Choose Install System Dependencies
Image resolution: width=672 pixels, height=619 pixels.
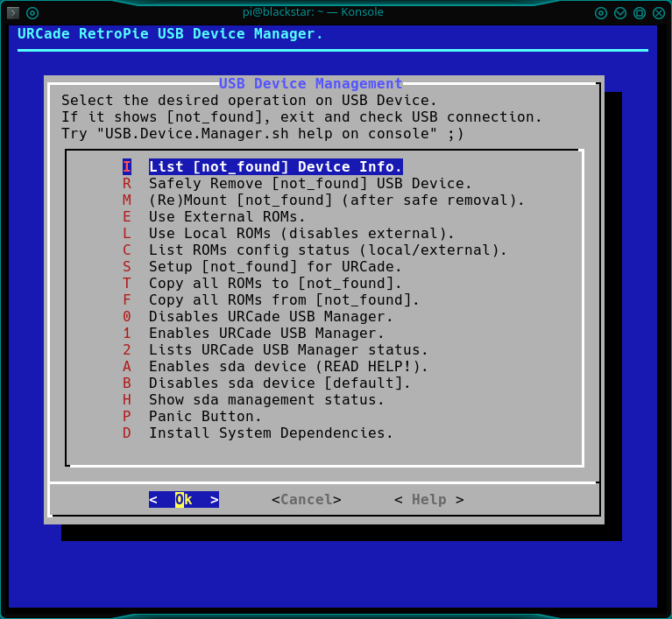(x=271, y=433)
